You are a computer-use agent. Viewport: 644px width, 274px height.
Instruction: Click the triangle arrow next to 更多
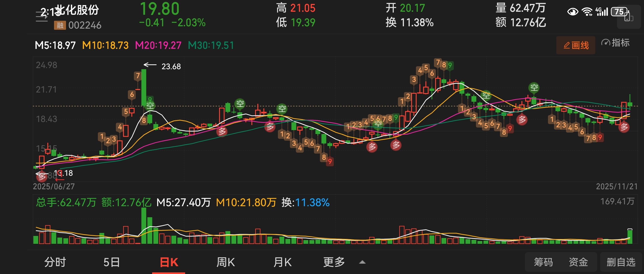point(362,262)
